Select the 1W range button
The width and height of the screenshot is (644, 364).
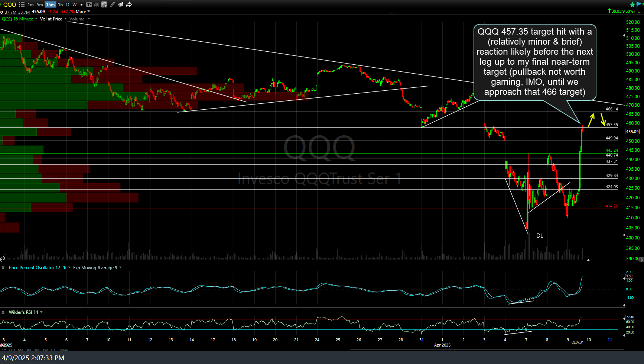point(45,350)
